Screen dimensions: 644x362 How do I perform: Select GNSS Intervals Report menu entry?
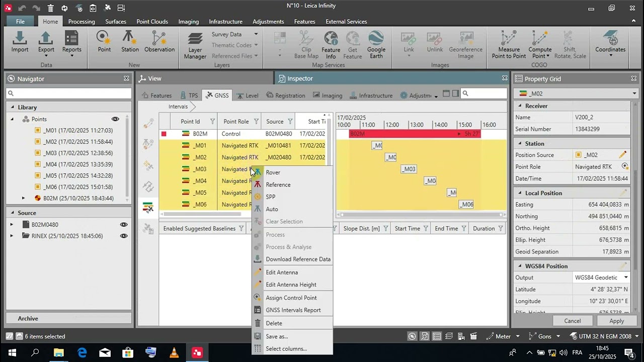pos(292,310)
